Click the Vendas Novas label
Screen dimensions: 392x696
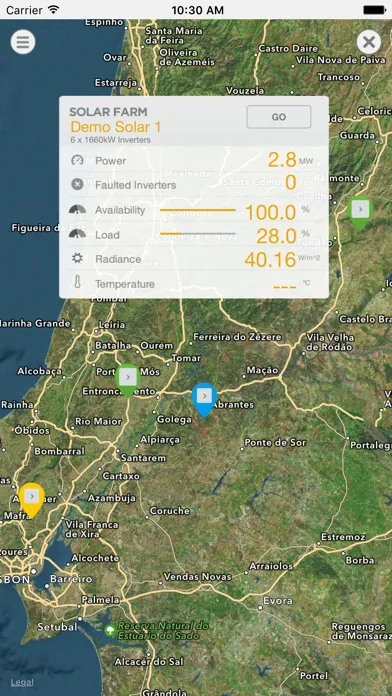198,577
